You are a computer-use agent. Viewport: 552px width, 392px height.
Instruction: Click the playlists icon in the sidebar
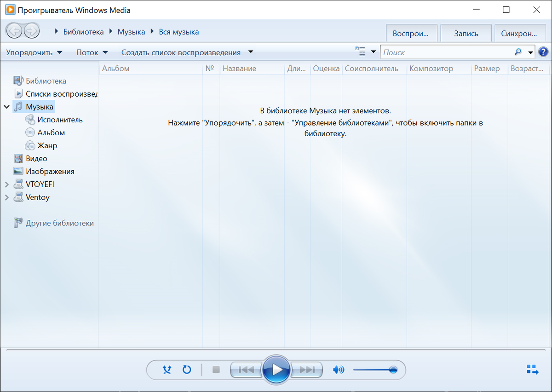point(18,94)
